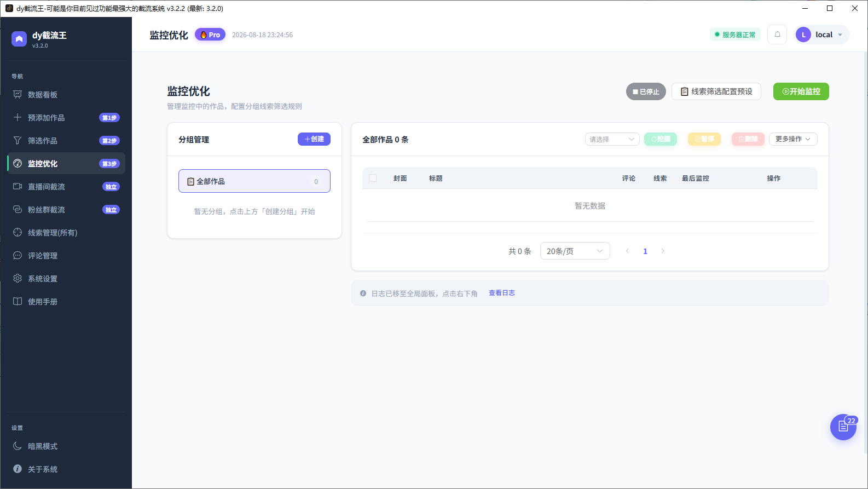Expand the 请选择 group dropdown
Viewport: 868px width, 489px height.
point(612,139)
